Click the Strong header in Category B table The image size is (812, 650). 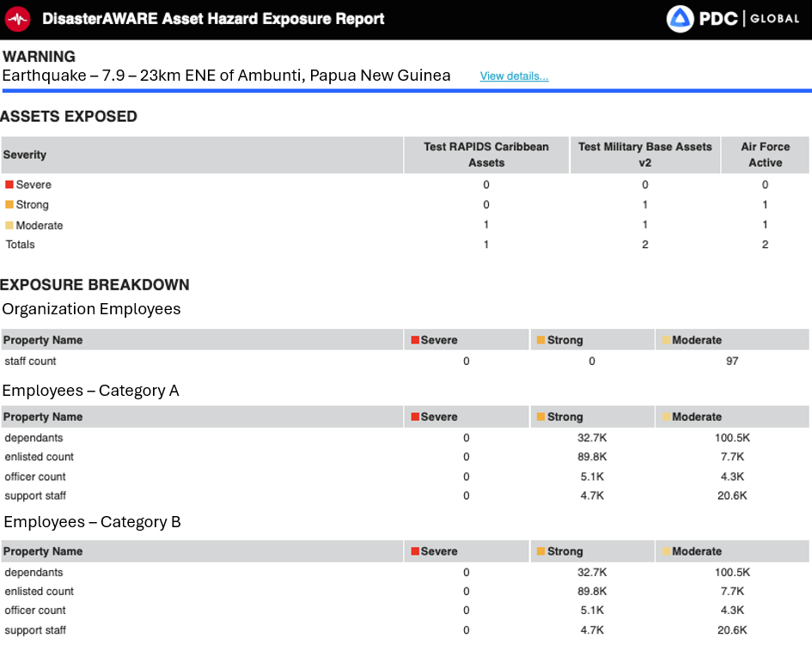[x=592, y=551]
